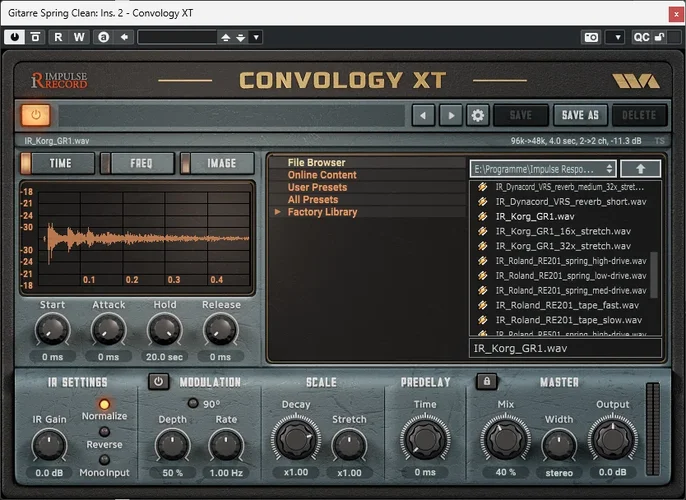Switch to the FREQ view tab

[x=142, y=163]
